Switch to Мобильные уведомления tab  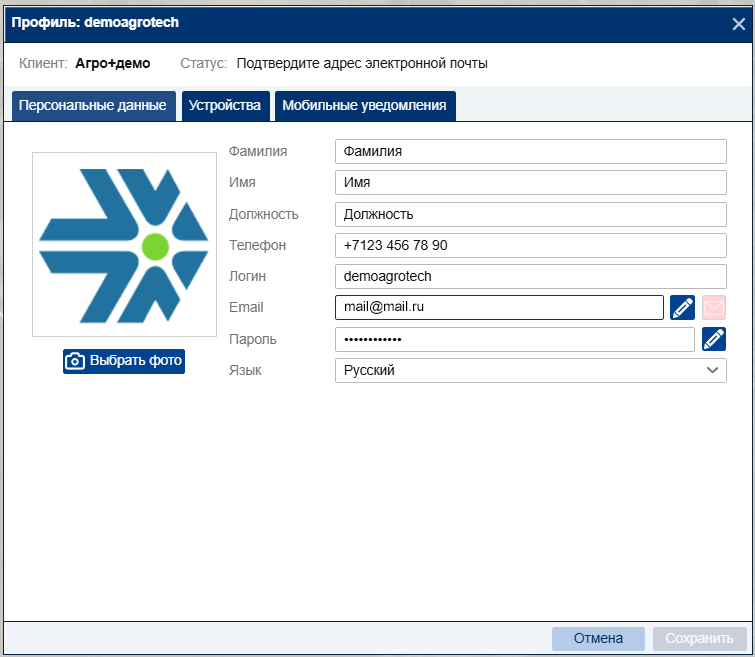click(364, 105)
